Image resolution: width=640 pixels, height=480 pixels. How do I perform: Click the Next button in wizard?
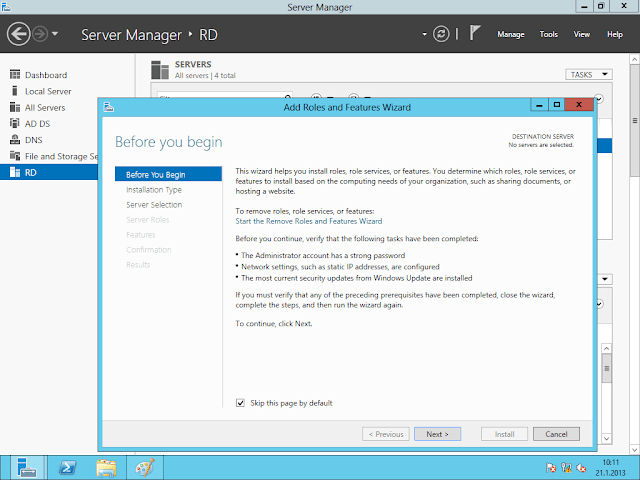pos(437,434)
